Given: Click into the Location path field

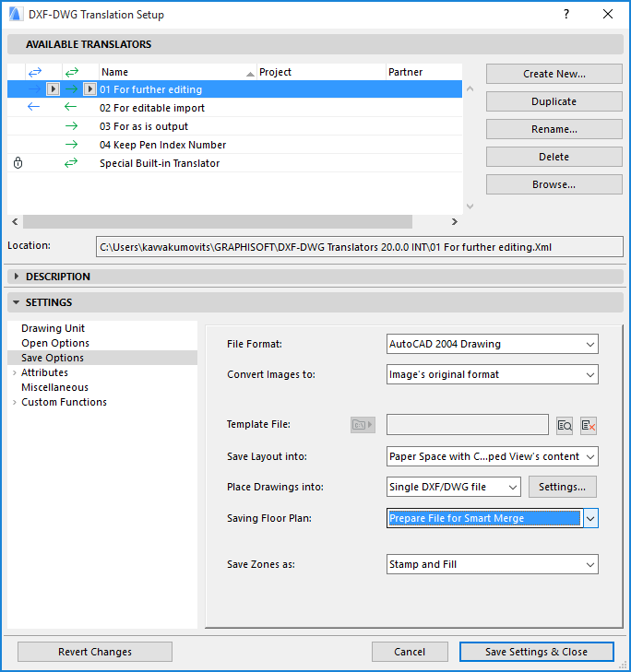Looking at the screenshot, I should pyautogui.click(x=360, y=247).
